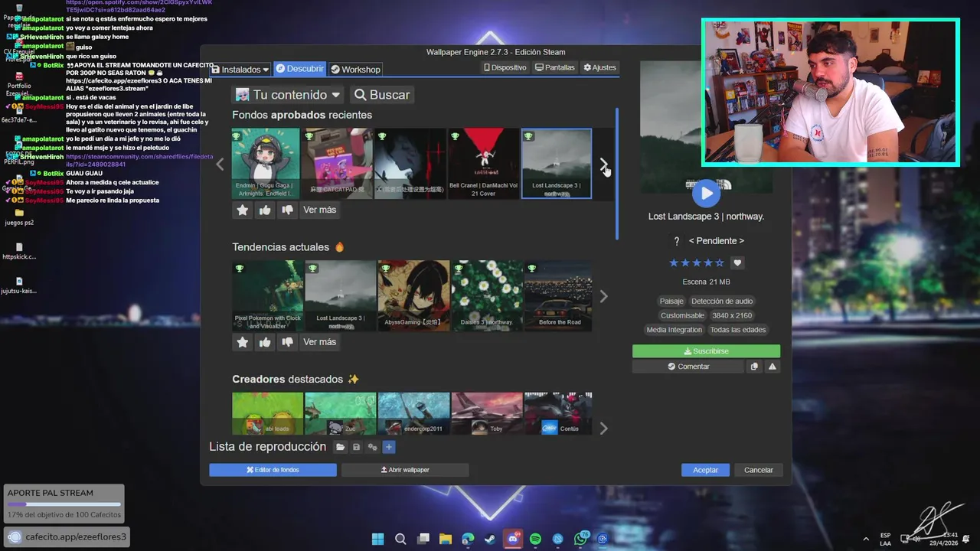This screenshot has width=980, height=551.
Task: Select Bell Cranel DanMachi wallpaper thumbnail
Action: (x=484, y=164)
